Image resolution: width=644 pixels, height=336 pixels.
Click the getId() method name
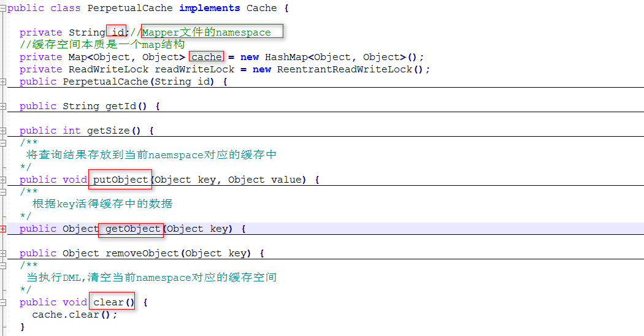126,106
